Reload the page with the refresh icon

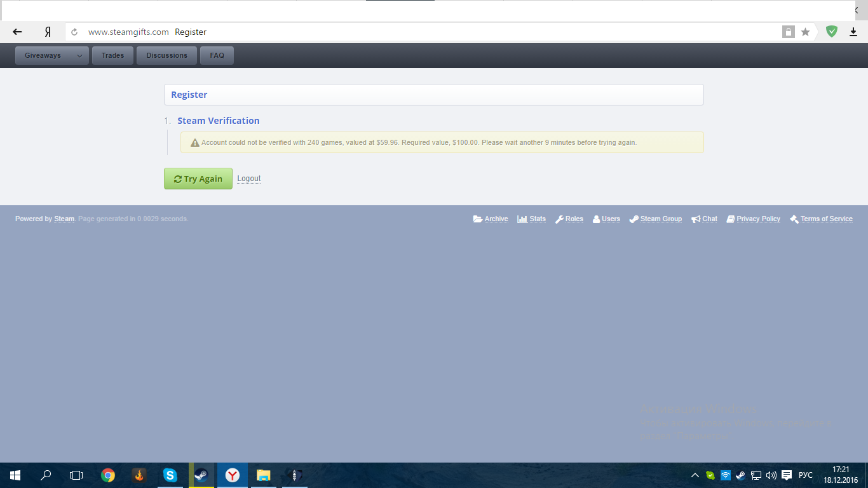coord(74,32)
